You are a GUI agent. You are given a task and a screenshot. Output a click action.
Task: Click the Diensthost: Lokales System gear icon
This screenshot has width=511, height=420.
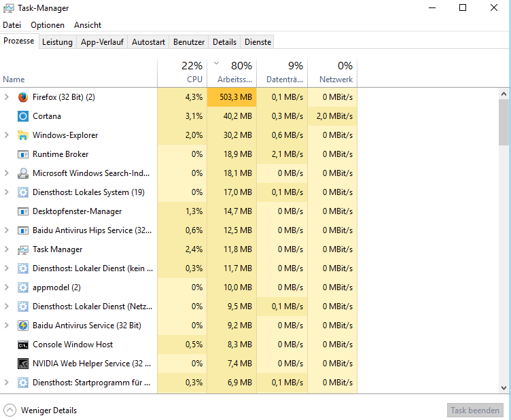(23, 192)
